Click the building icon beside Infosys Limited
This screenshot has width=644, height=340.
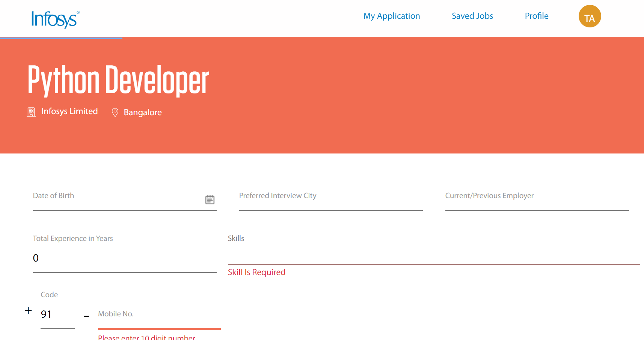pyautogui.click(x=31, y=112)
